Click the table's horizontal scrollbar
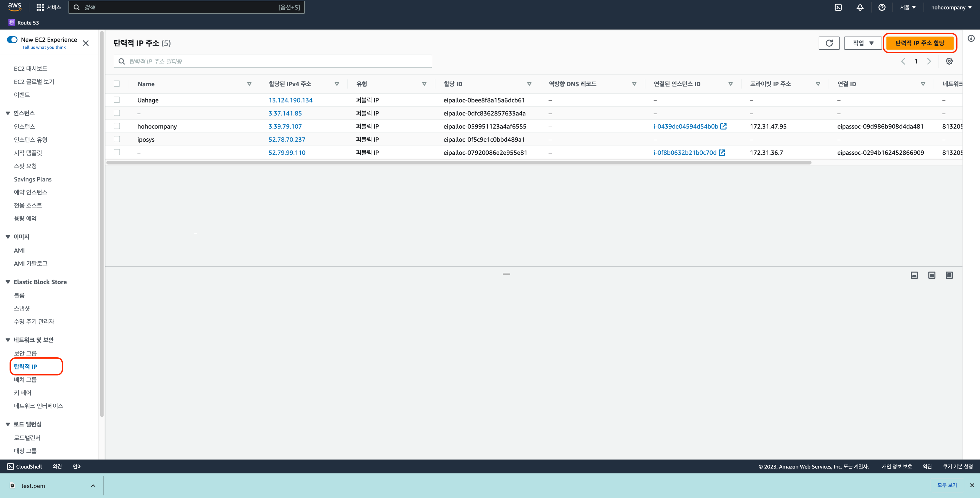The image size is (980, 498). click(458, 163)
